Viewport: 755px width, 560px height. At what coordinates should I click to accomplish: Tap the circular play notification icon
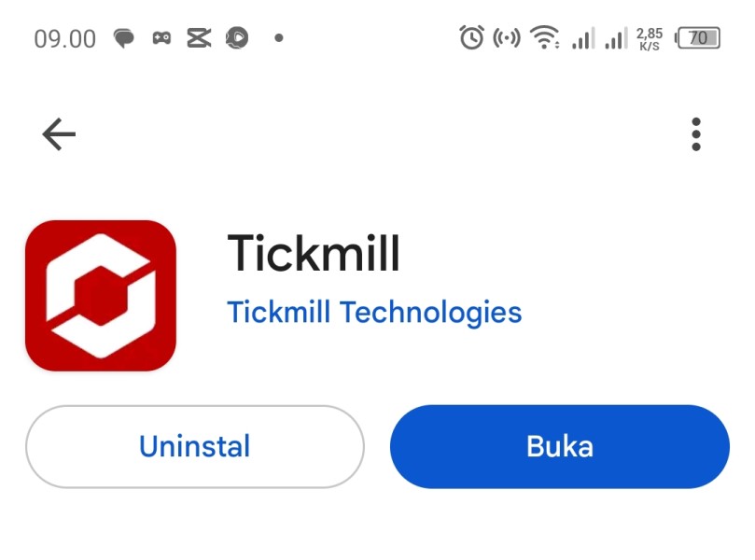coord(237,38)
